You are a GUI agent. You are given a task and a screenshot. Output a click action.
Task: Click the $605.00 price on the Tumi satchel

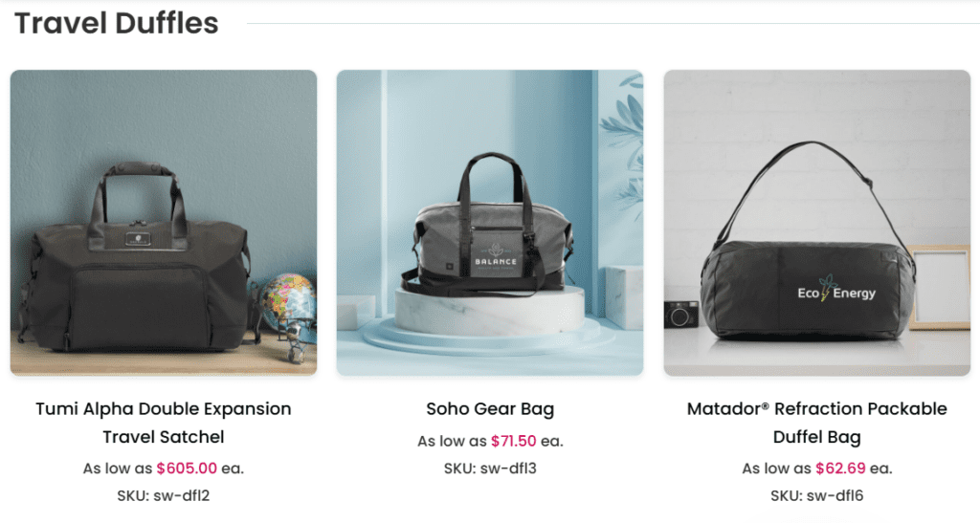[x=187, y=469]
